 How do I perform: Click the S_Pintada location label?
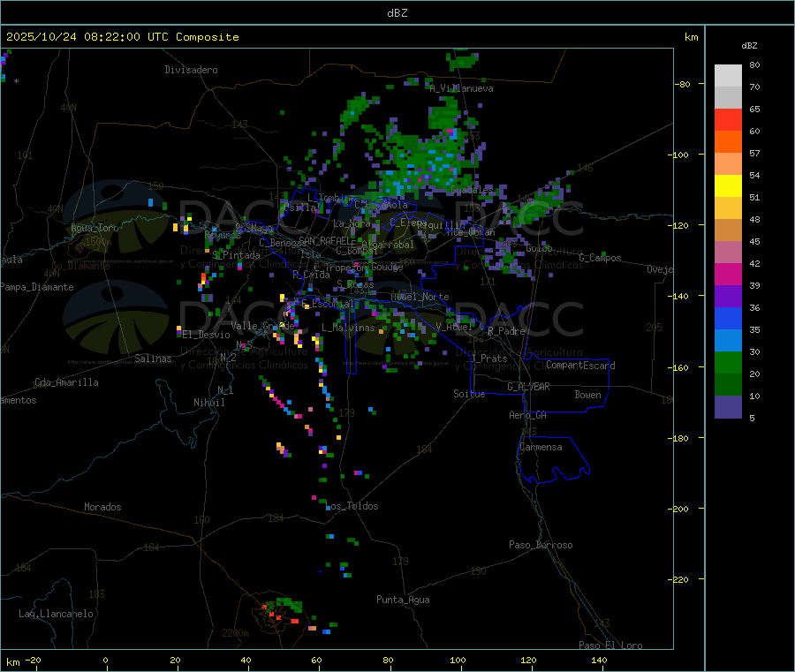236,255
